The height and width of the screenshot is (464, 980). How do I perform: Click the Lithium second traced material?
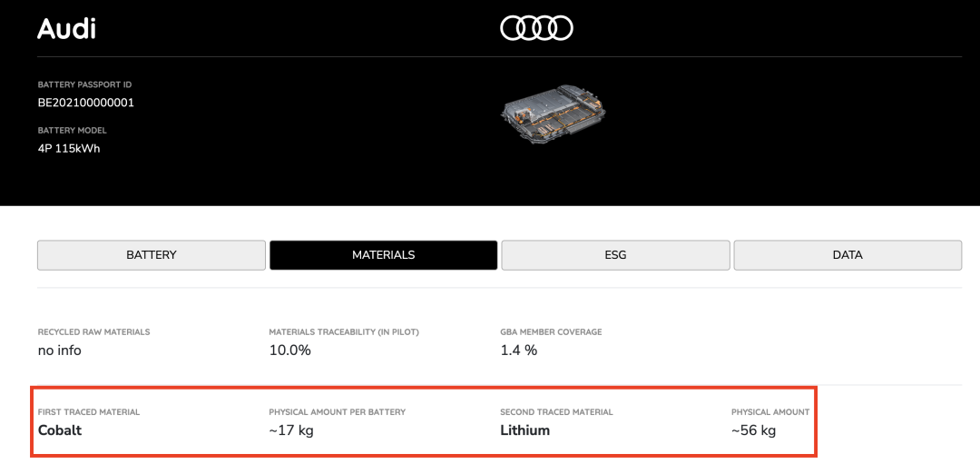525,430
